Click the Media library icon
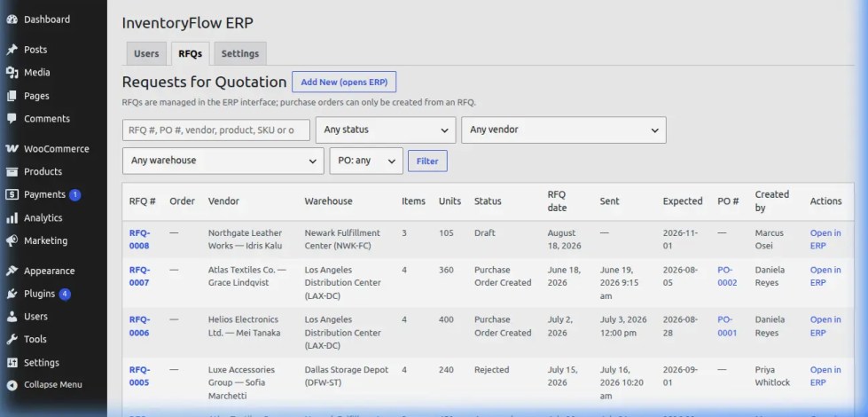 tap(12, 73)
